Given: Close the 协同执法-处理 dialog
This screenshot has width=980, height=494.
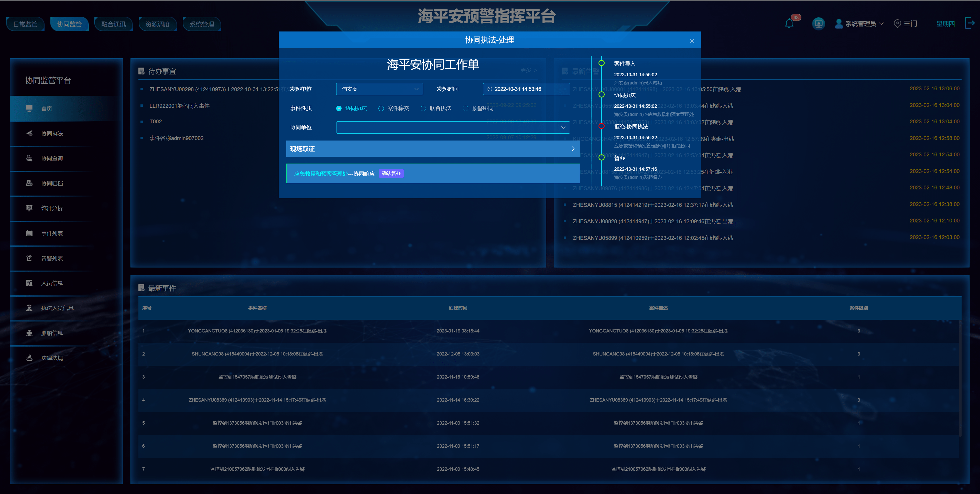Looking at the screenshot, I should tap(692, 40).
